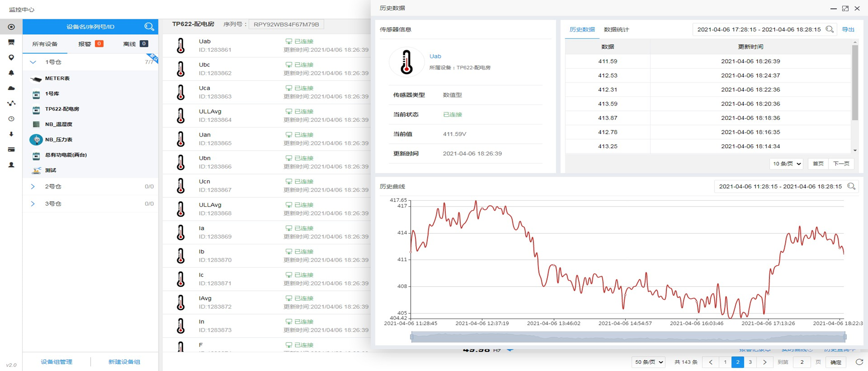Click the cloud icon in left sidebar
Image resolution: width=868 pixels, height=371 pixels.
pyautogui.click(x=11, y=88)
